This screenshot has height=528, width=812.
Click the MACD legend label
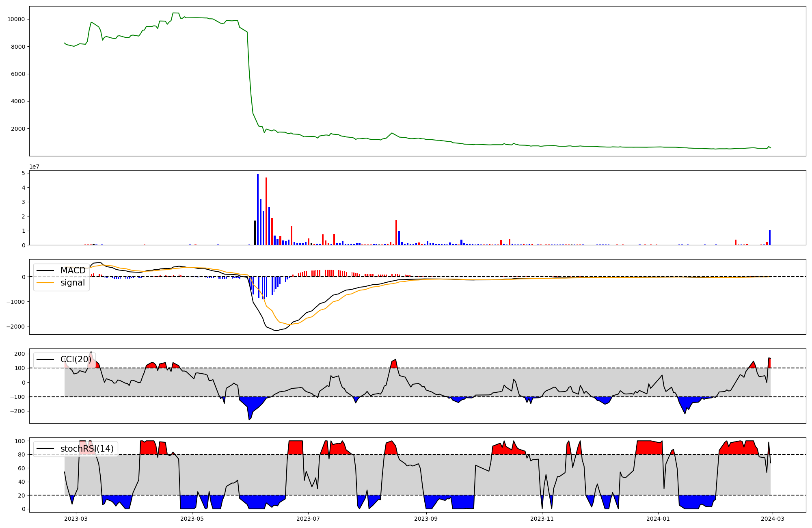click(x=73, y=270)
